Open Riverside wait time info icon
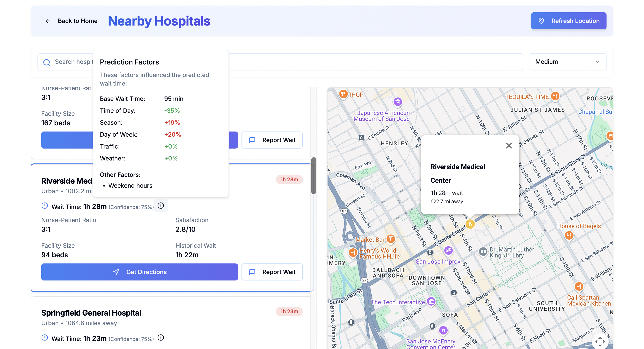 click(161, 206)
